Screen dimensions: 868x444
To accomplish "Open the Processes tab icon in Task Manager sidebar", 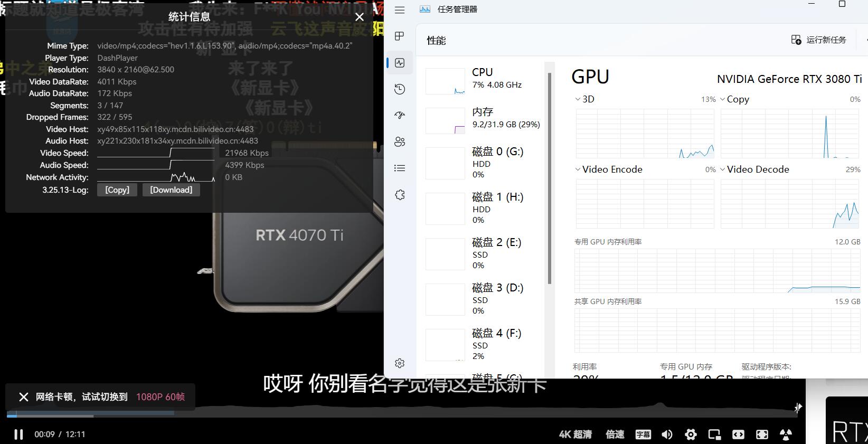I will click(400, 36).
